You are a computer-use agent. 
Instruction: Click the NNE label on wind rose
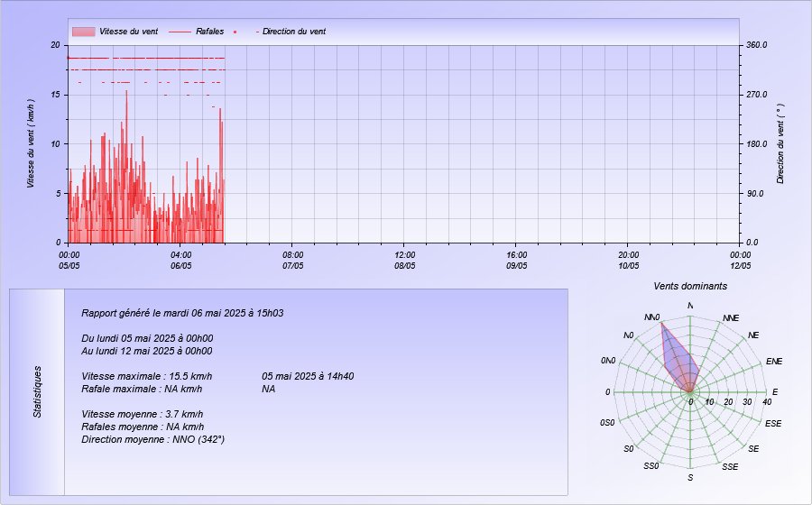tap(731, 317)
